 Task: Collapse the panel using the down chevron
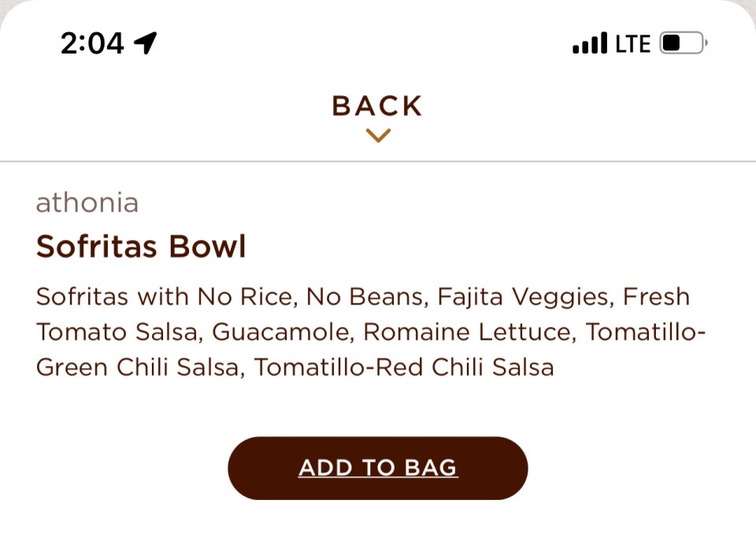click(378, 136)
